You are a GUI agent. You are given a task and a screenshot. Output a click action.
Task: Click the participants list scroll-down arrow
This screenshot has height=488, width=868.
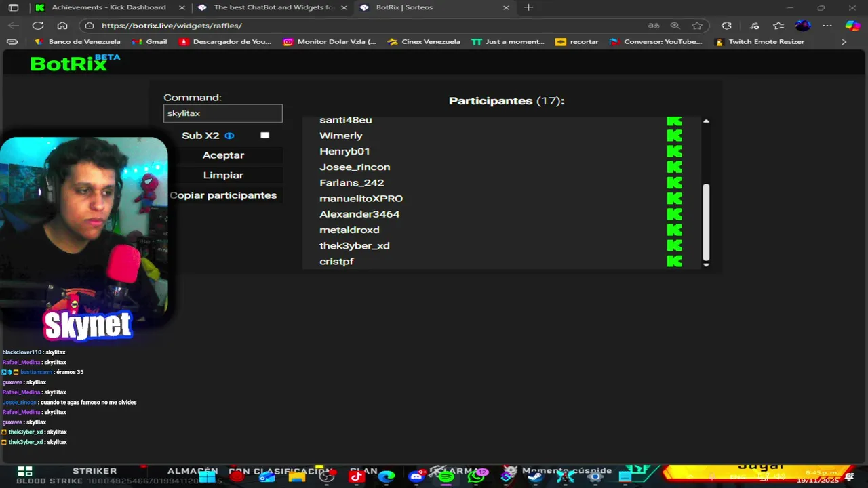(x=706, y=265)
